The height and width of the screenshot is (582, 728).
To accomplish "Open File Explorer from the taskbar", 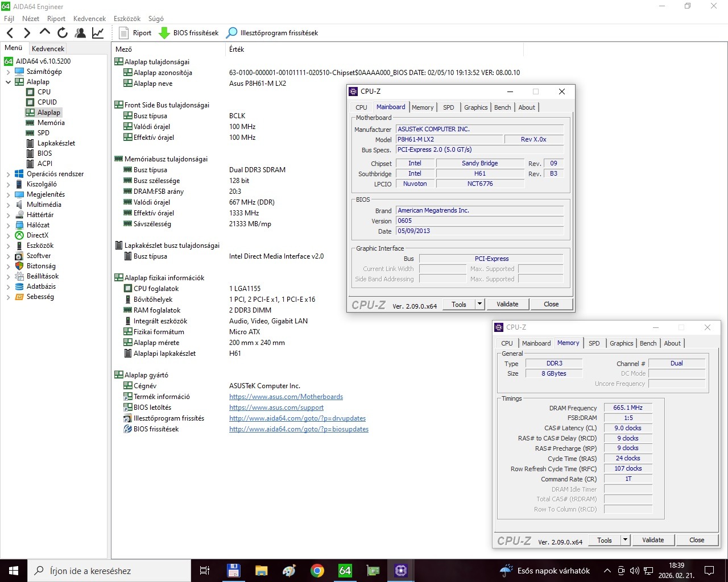I will click(261, 571).
